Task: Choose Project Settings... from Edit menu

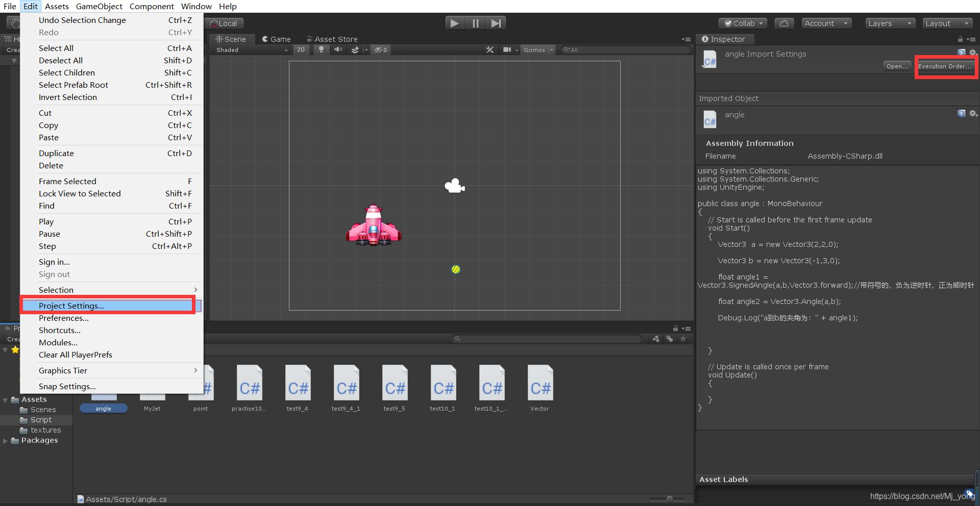Action: 111,306
